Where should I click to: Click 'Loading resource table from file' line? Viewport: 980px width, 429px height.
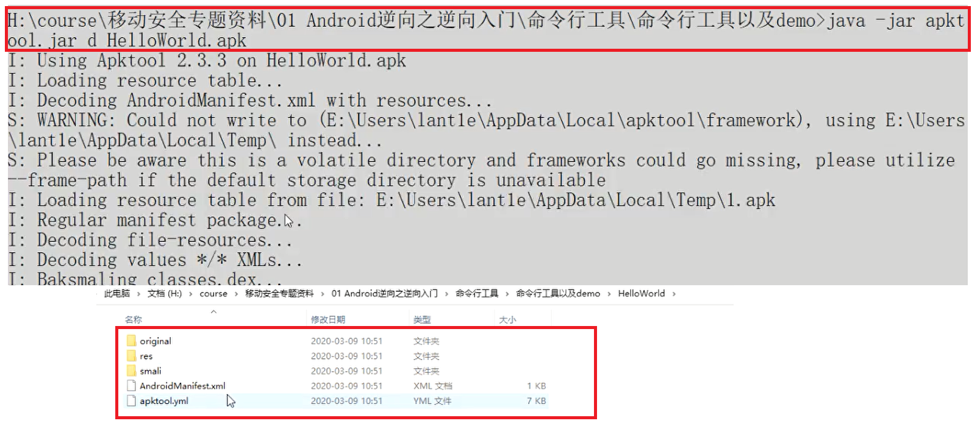391,200
